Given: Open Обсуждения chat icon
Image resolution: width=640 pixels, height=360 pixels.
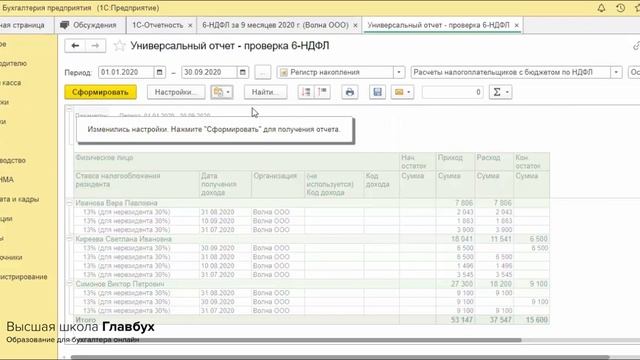Looking at the screenshot, I should pos(64,25).
